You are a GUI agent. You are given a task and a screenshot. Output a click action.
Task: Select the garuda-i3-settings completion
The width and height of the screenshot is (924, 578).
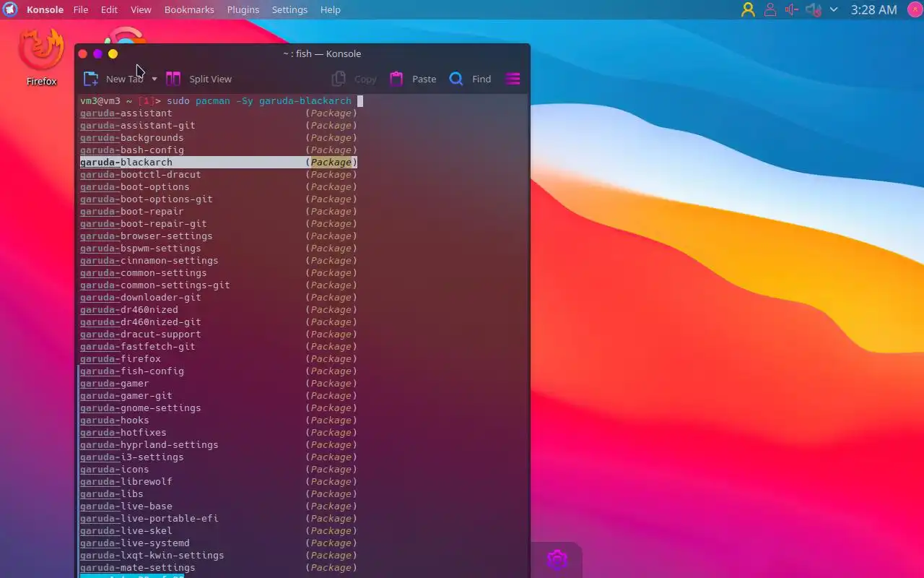click(219, 457)
